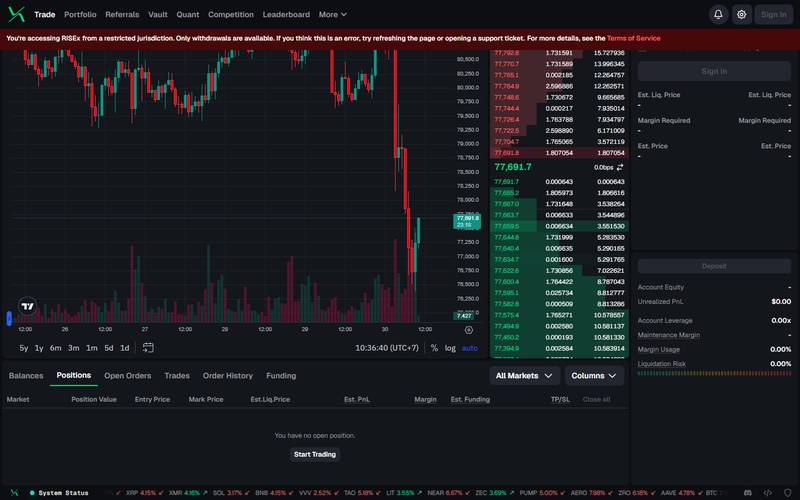The image size is (800, 500).
Task: Click the mid price 77,691.7 in order book
Action: [x=513, y=167]
